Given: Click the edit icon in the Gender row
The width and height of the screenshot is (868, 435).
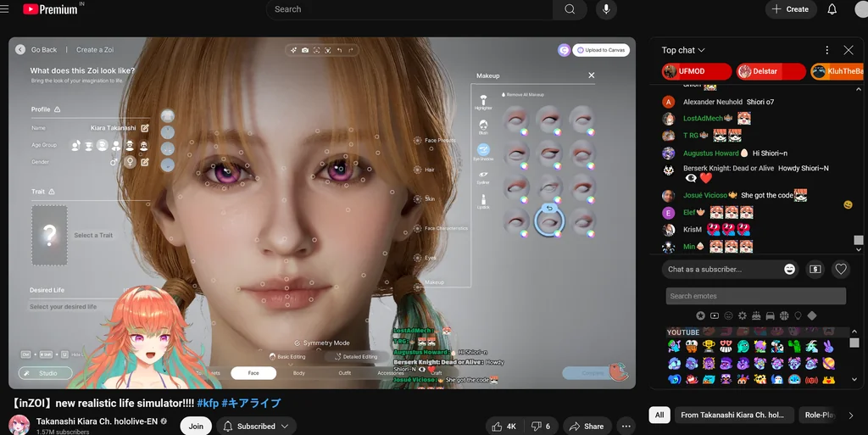Looking at the screenshot, I should point(145,162).
